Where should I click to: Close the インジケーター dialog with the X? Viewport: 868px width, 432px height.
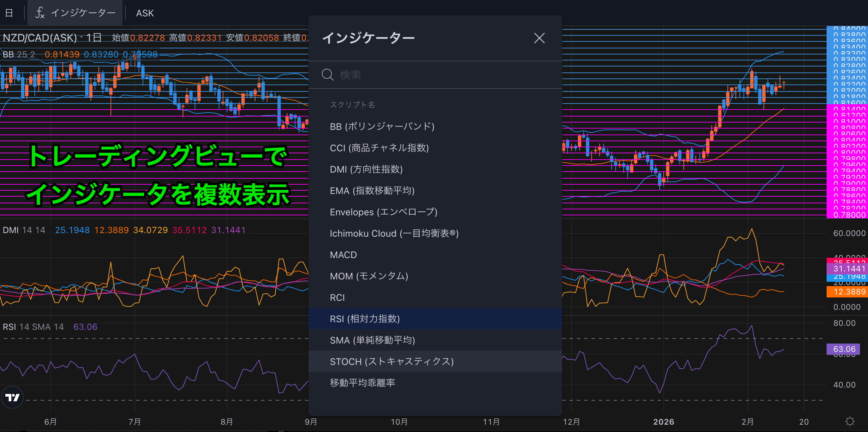[539, 38]
